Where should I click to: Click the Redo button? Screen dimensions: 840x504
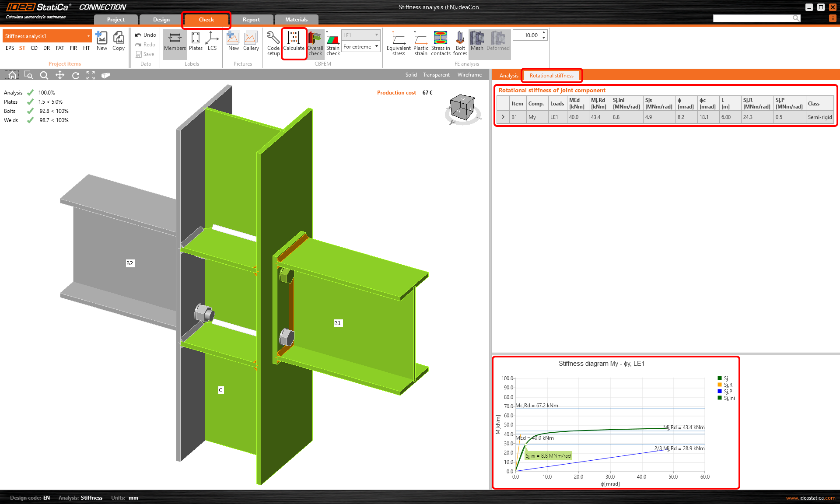[145, 45]
